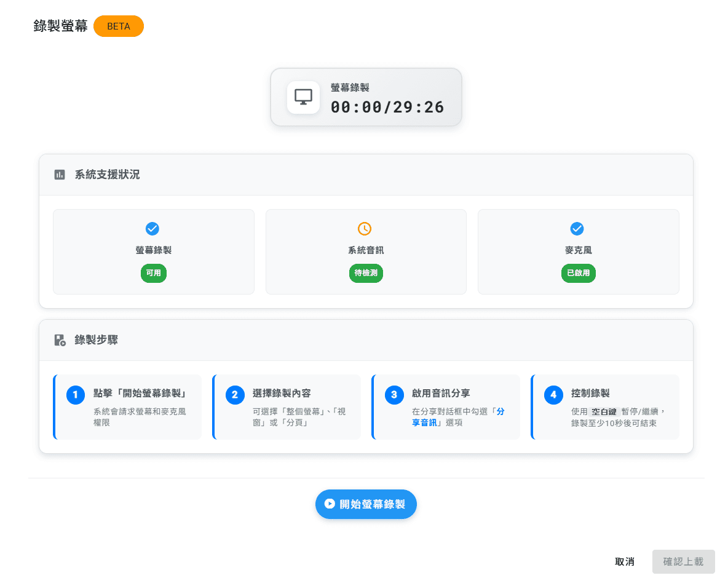Click the orange clock icon above 系統音訊
728x586 pixels.
tap(365, 229)
